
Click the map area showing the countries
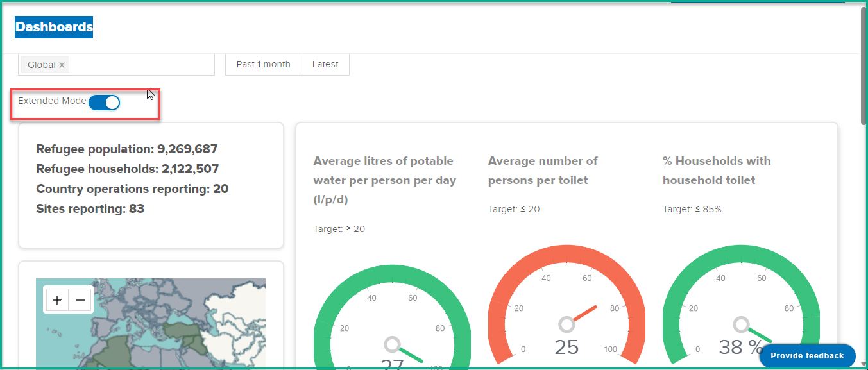click(x=151, y=324)
